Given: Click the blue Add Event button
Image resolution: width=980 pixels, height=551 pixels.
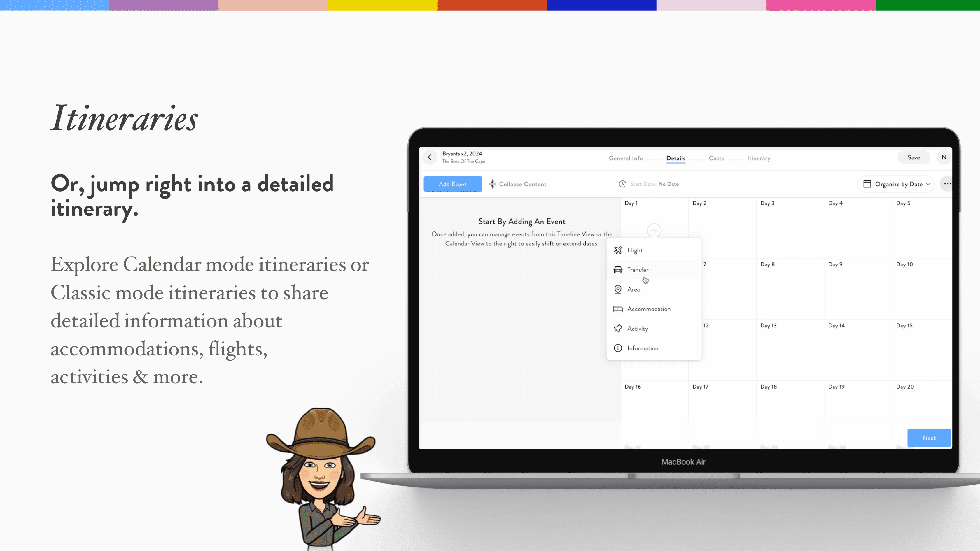Looking at the screenshot, I should tap(452, 184).
